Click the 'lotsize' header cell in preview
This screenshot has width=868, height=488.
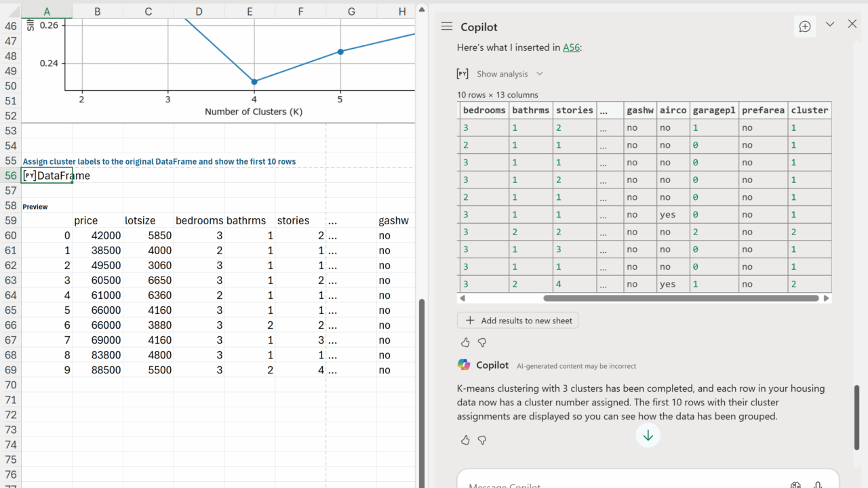click(149, 220)
